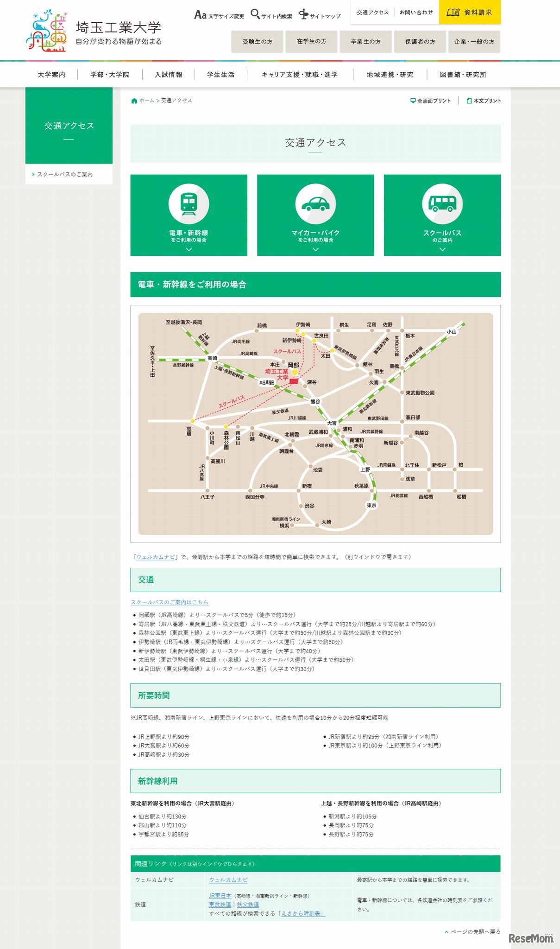Open the 入試情報 main menu item
Image resolution: width=560 pixels, height=949 pixels.
coord(169,75)
